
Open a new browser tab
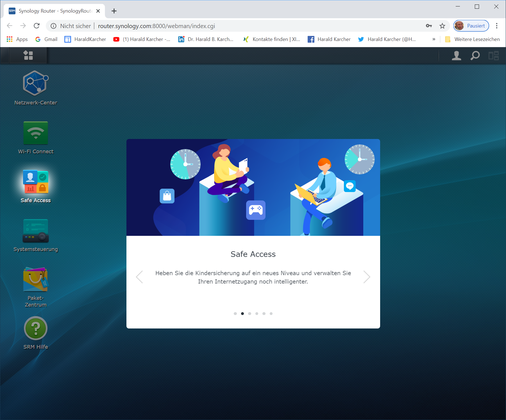(114, 11)
